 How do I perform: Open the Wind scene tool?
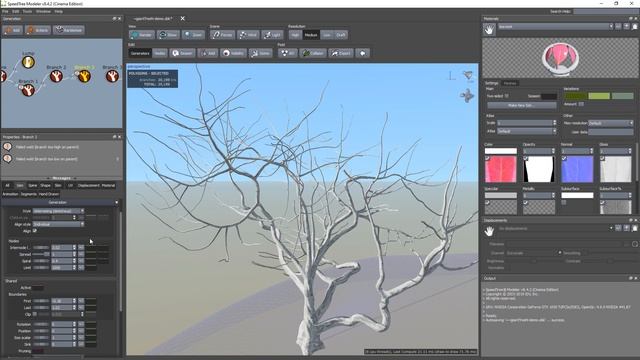248,35
